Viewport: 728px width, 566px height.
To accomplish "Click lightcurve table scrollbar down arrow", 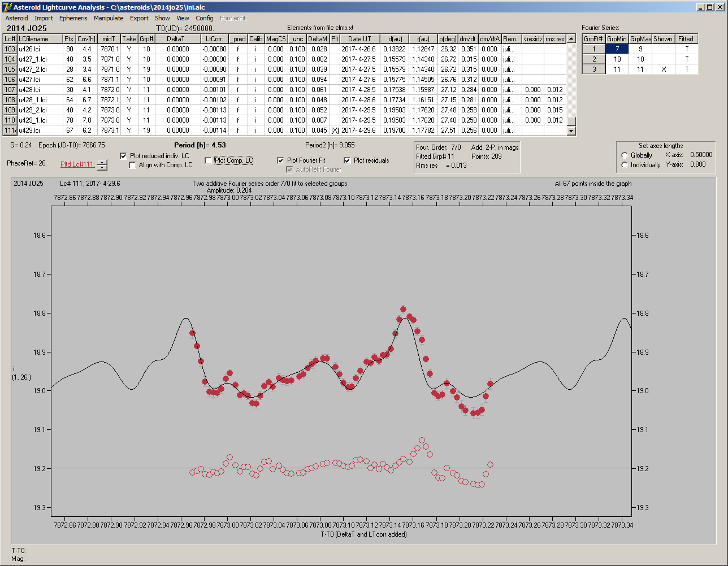I will [x=571, y=131].
